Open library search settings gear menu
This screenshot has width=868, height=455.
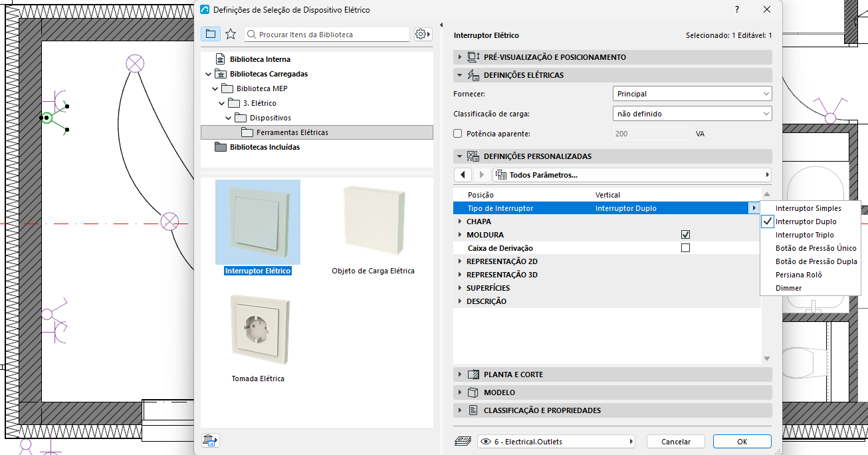pos(422,34)
